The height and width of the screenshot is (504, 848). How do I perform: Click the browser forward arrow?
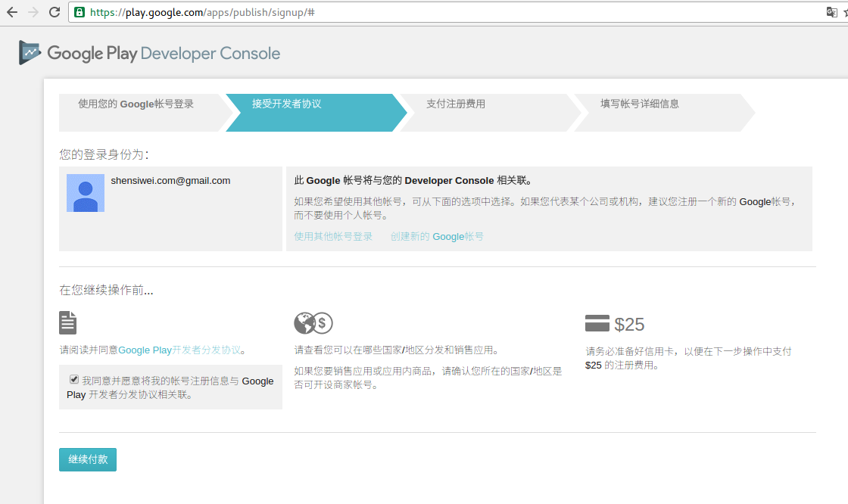(33, 12)
